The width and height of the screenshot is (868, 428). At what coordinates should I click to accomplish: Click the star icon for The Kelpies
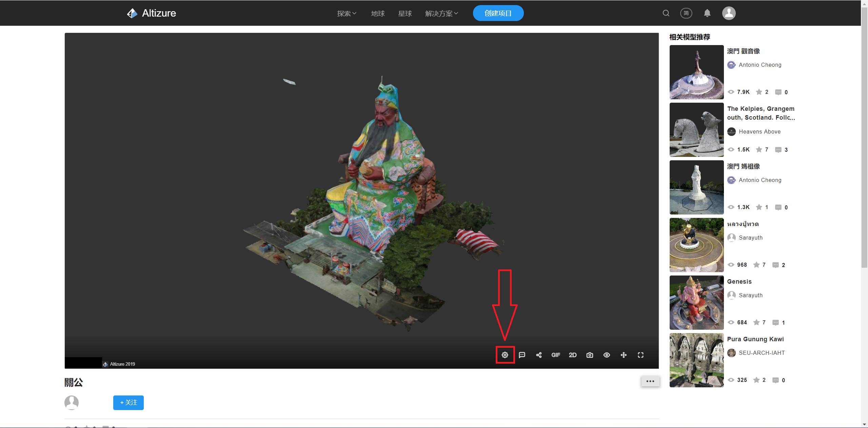point(759,149)
